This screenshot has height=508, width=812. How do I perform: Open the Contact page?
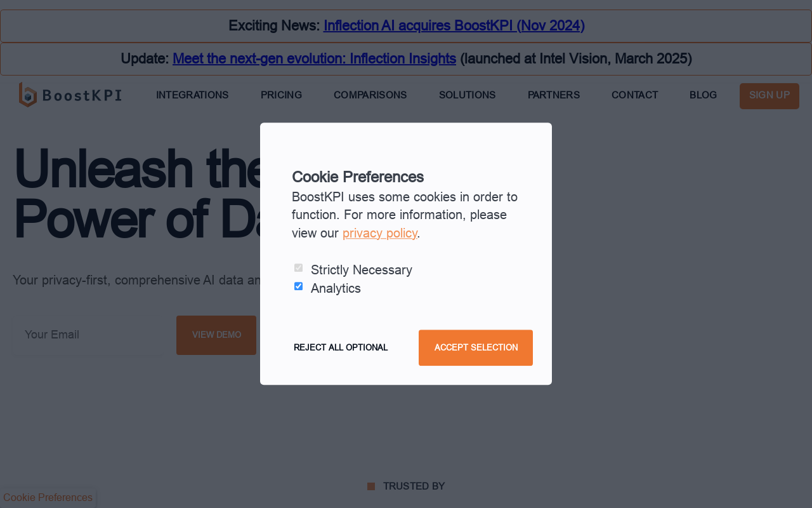click(x=635, y=95)
